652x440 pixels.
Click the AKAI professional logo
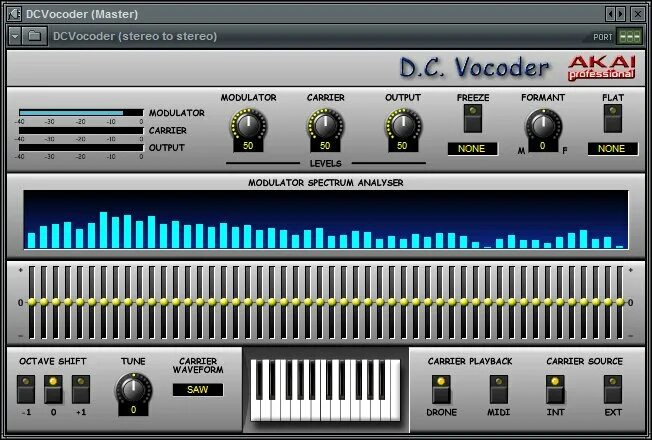pos(602,68)
